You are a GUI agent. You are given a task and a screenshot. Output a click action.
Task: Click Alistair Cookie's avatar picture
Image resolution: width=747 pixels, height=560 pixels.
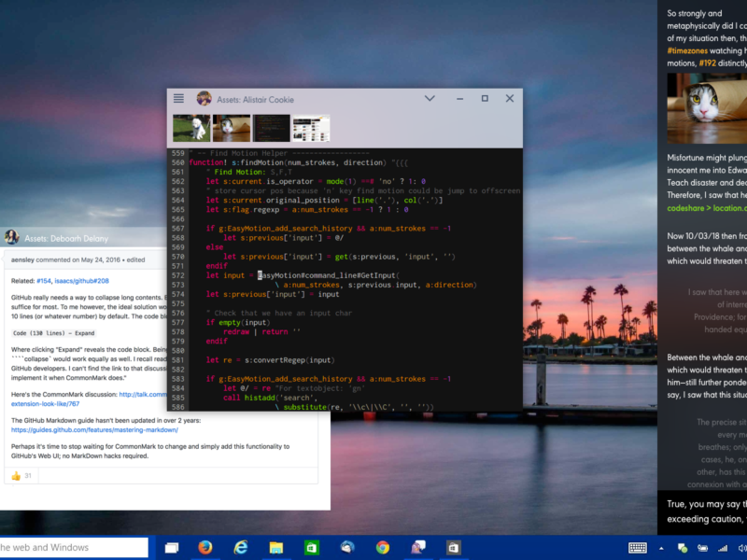coord(204,99)
